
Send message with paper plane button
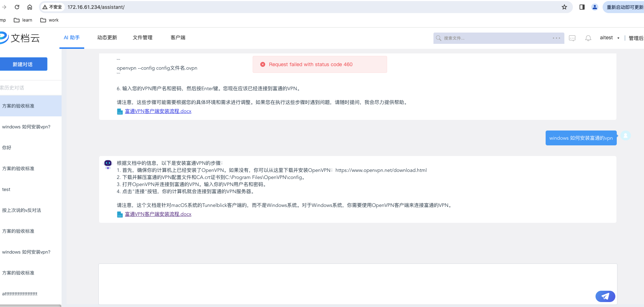[605, 296]
